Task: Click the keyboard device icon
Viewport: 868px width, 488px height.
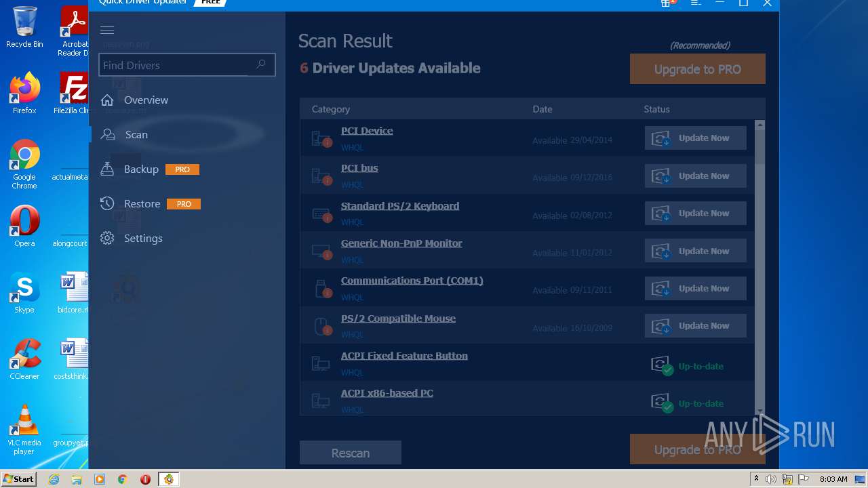Action: pyautogui.click(x=321, y=213)
